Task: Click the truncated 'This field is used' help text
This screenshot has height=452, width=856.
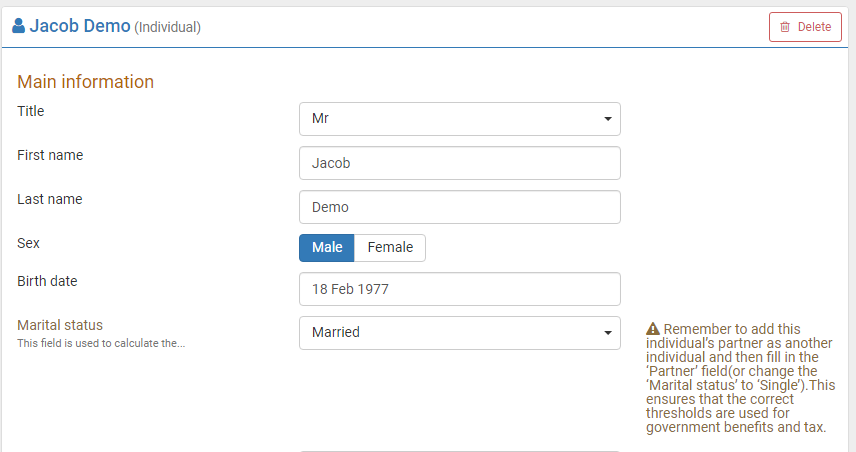Action: (x=101, y=343)
